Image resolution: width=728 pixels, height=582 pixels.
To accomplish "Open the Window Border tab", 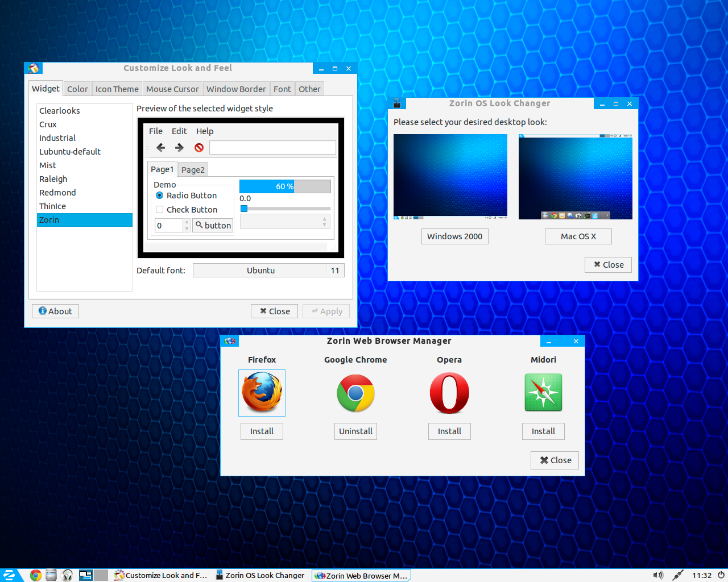I will [x=236, y=89].
